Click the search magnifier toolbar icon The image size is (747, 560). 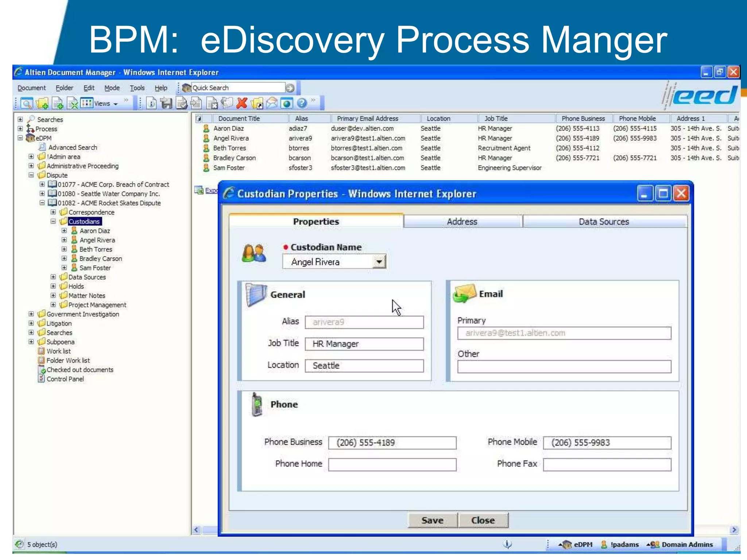click(x=27, y=104)
